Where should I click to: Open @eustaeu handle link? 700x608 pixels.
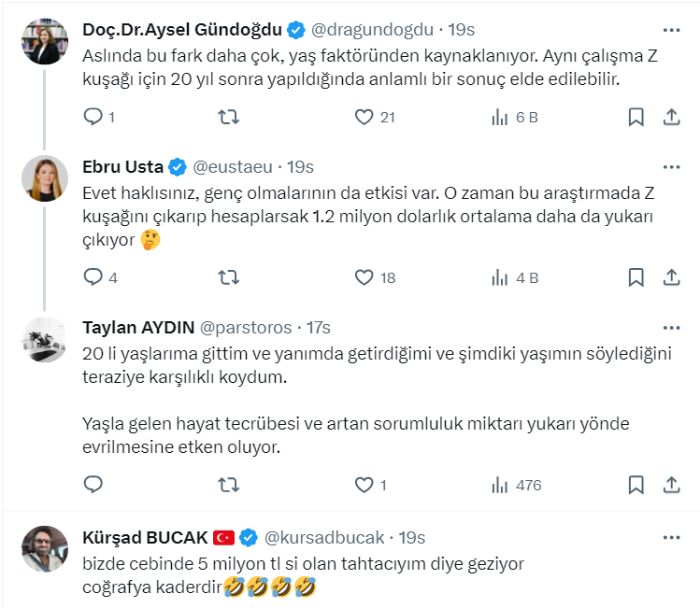pos(233,167)
